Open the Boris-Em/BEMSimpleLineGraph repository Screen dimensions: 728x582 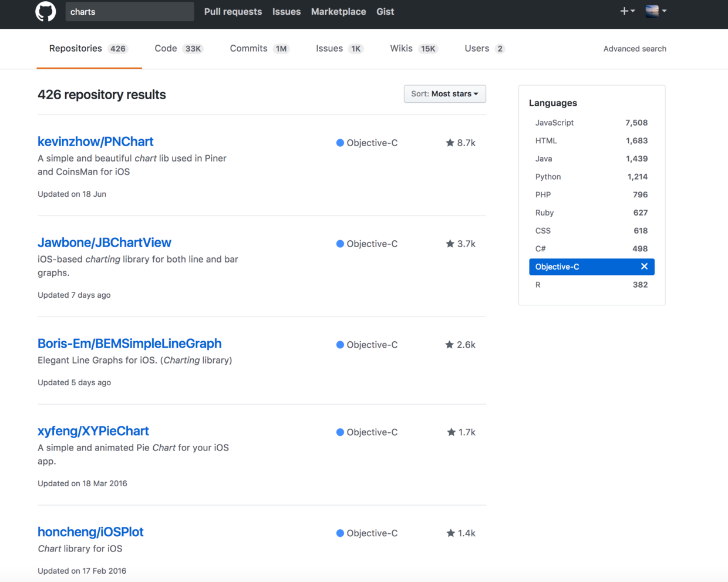click(130, 344)
